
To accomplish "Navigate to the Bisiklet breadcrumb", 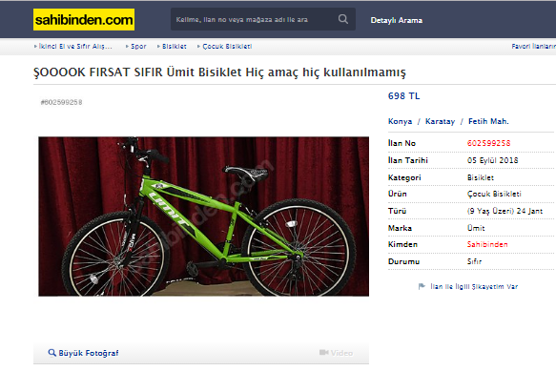I will click(175, 47).
